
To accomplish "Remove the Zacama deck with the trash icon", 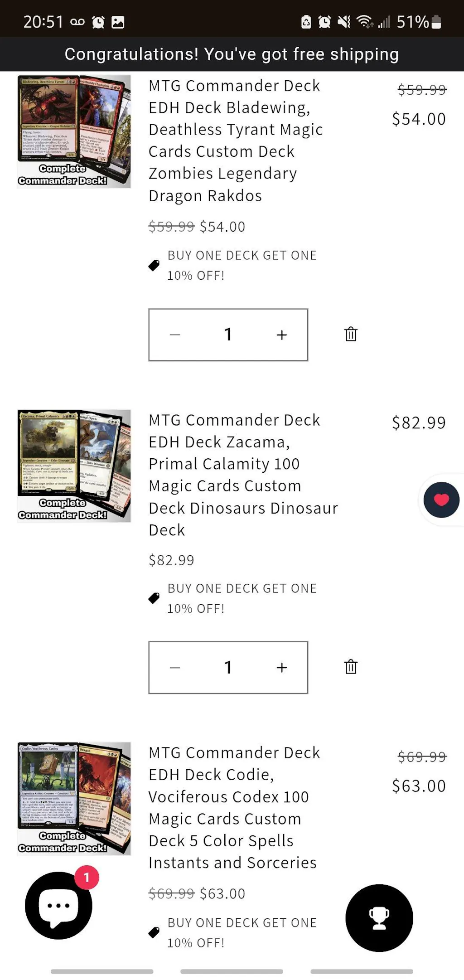I will tap(351, 667).
